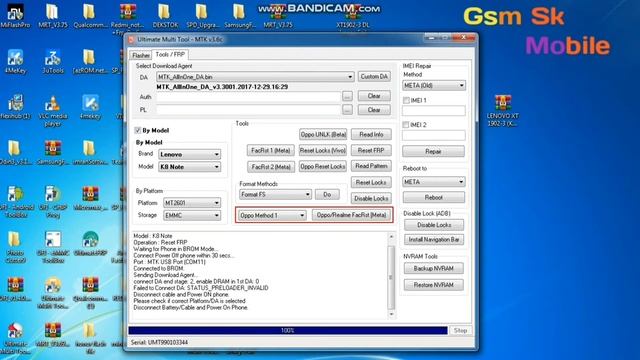Image resolution: width=640 pixels, height=360 pixels.
Task: Open the DEKSTOK folder icon
Action: click(x=165, y=16)
